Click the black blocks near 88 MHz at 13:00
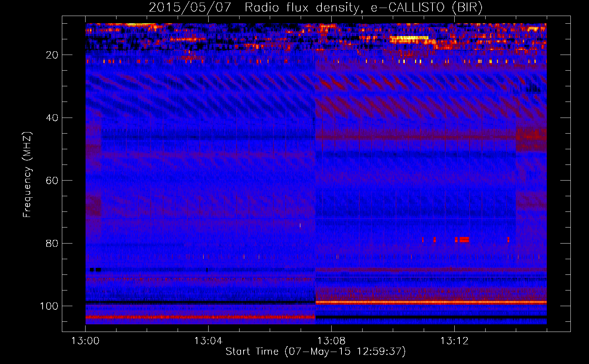The height and width of the screenshot is (364, 589). pos(95,270)
